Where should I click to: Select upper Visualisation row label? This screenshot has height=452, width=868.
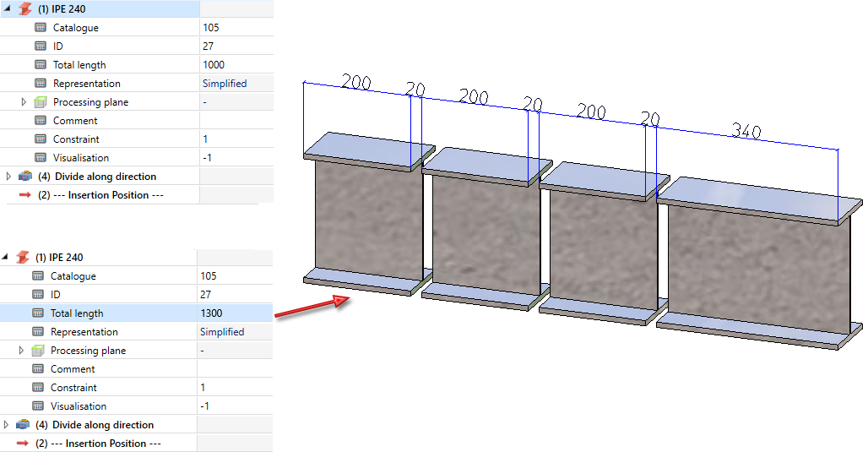(81, 157)
